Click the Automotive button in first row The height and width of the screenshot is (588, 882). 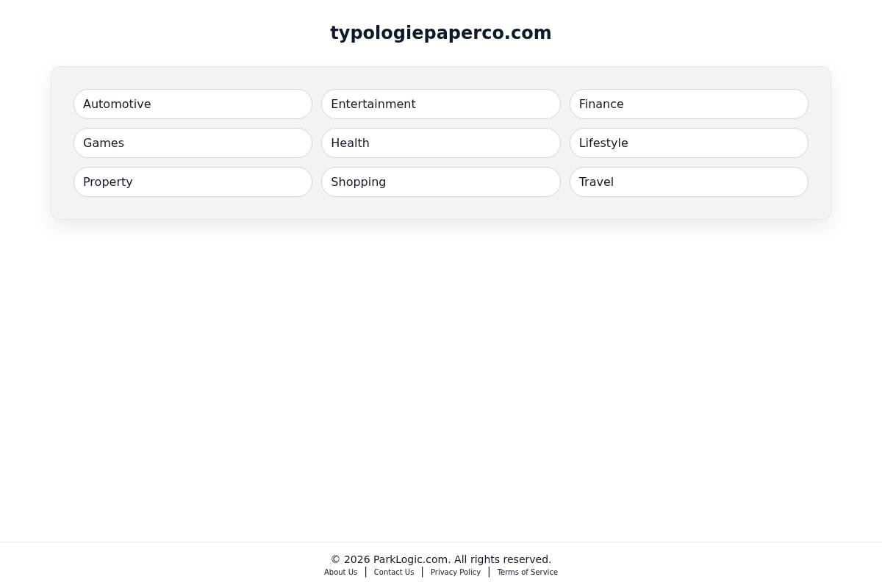(x=193, y=104)
